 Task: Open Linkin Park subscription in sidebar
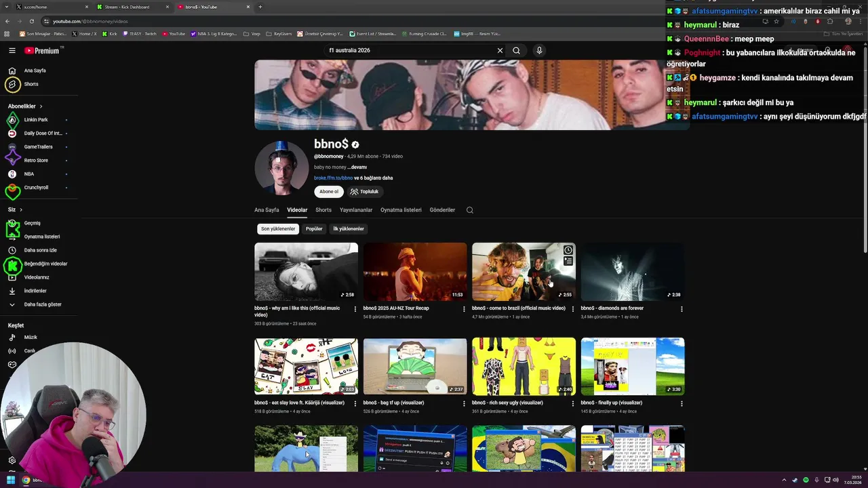pos(36,120)
